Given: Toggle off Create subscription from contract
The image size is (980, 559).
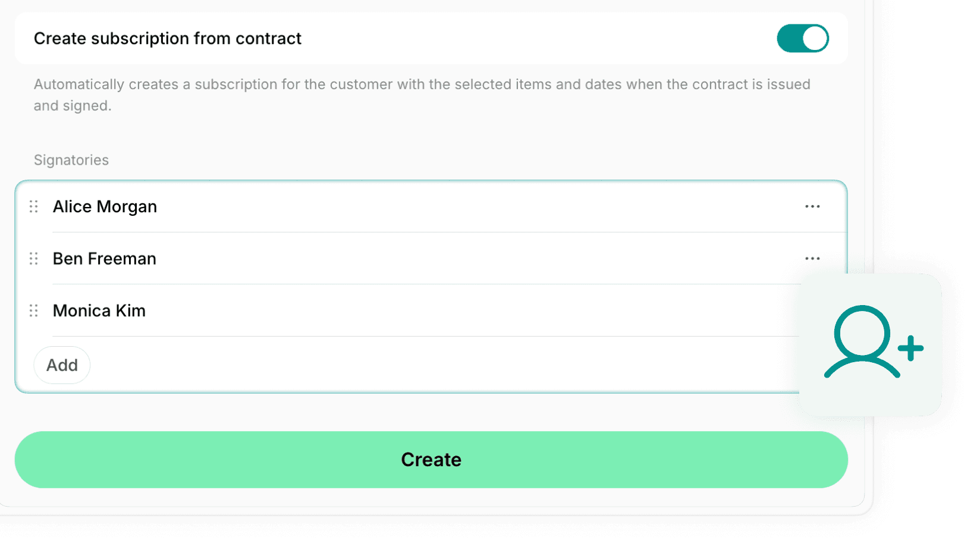Looking at the screenshot, I should pos(802,39).
